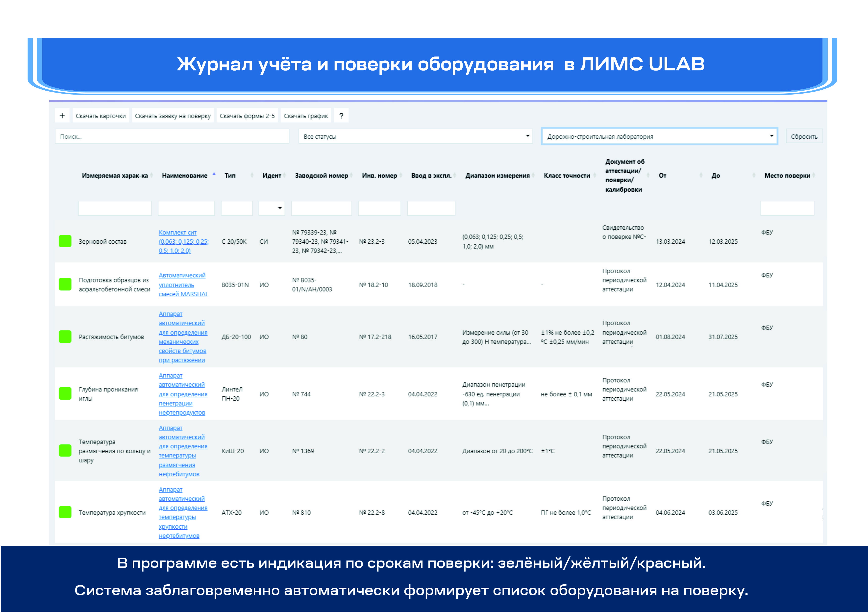The height and width of the screenshot is (614, 868).
Task: Sort by Наименование column arrow
Action: click(x=214, y=174)
